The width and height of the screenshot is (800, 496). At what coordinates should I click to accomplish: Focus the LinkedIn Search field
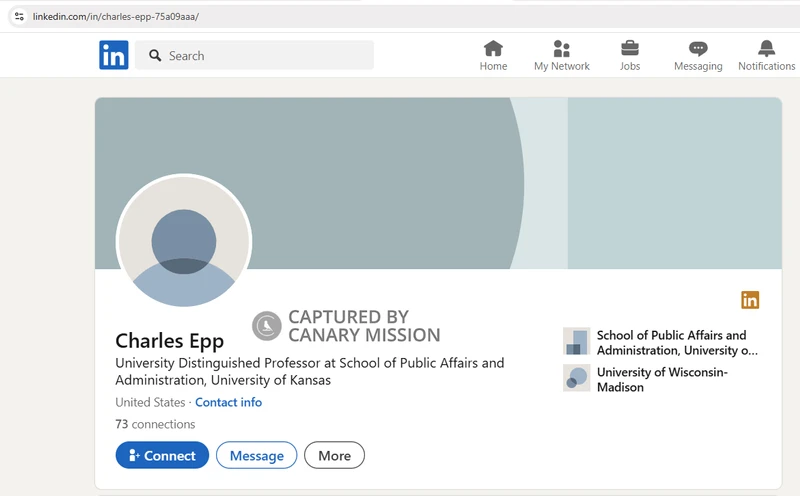click(254, 55)
